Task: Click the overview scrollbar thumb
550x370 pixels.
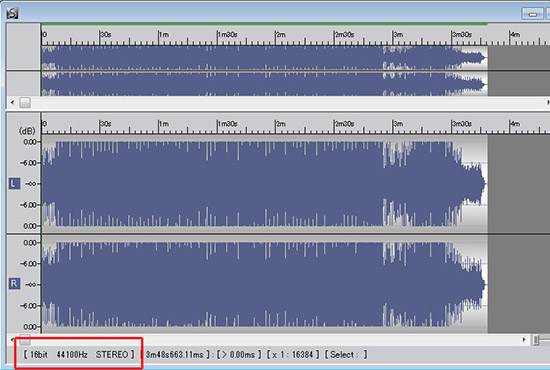Action: tap(25, 103)
